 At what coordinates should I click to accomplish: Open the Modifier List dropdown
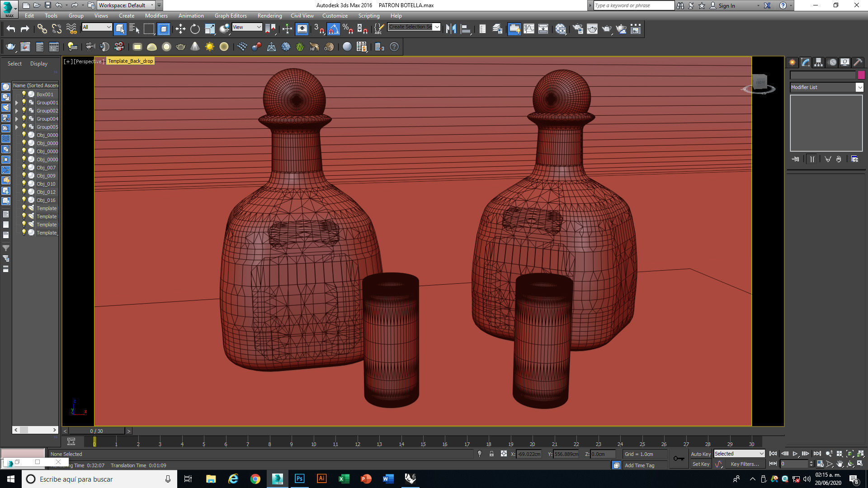(826, 87)
